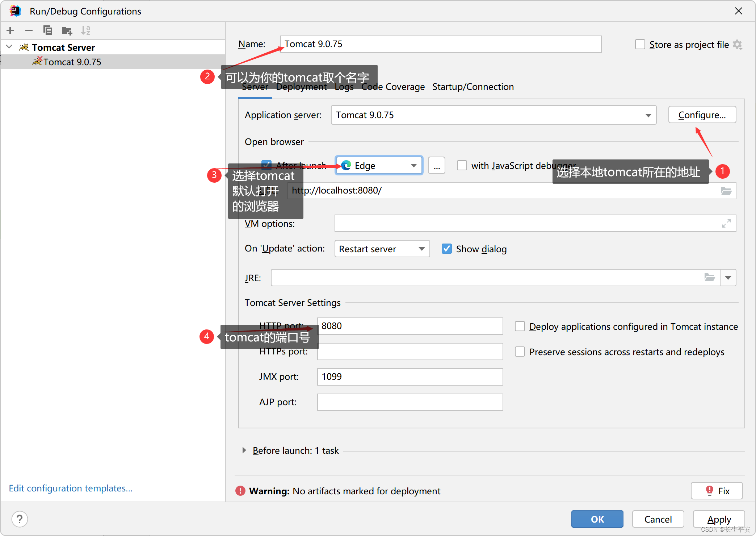Click the Configure... button
This screenshot has width=756, height=536.
(702, 115)
